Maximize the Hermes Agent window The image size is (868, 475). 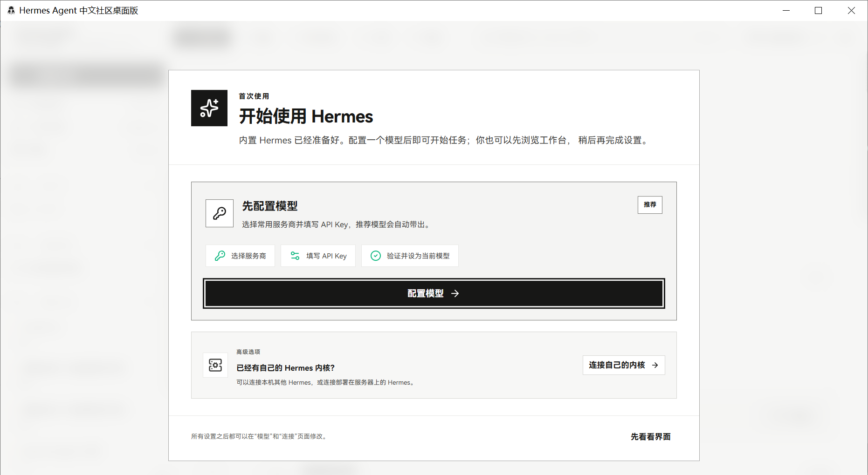(x=818, y=10)
